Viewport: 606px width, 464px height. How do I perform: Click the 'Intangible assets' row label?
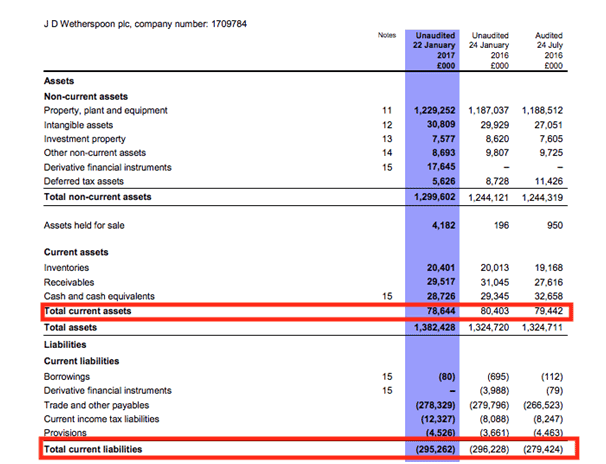tap(78, 125)
